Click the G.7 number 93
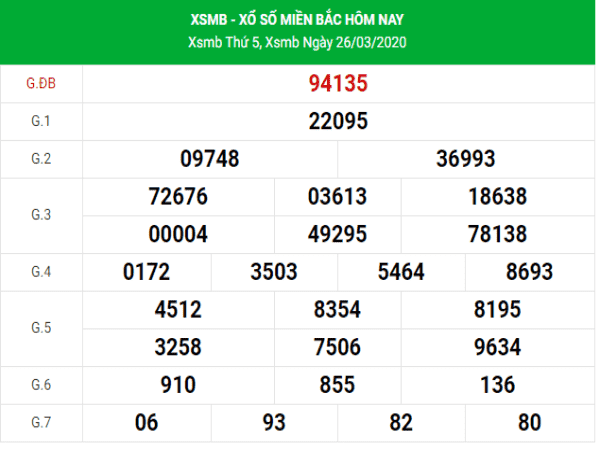 (274, 422)
